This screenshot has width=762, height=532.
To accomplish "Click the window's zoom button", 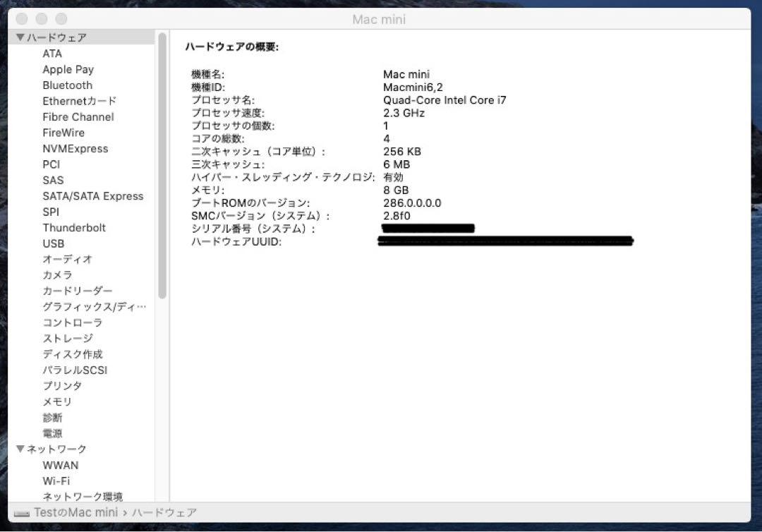I will coord(61,19).
